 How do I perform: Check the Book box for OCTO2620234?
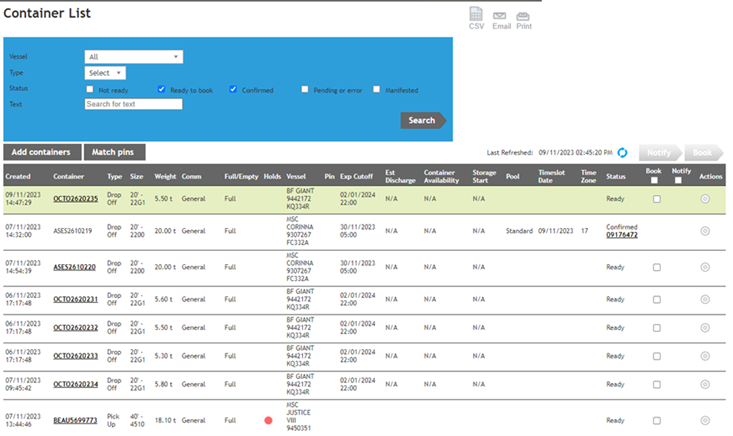[657, 385]
